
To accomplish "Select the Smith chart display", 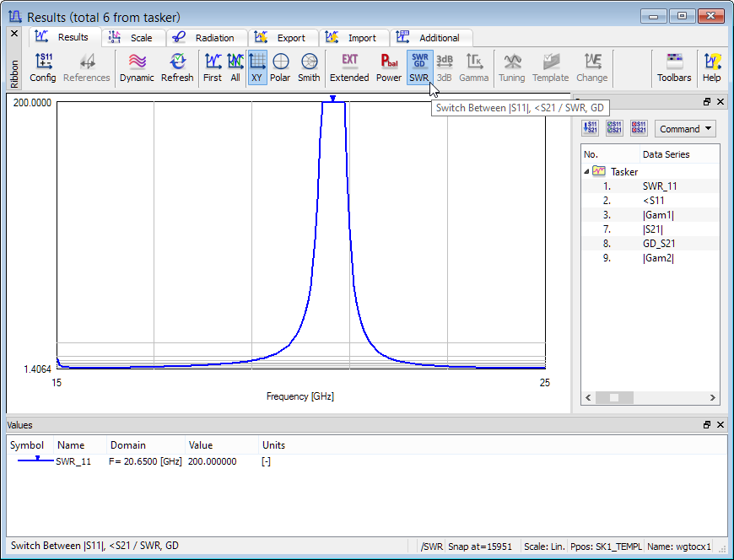I will pos(309,67).
